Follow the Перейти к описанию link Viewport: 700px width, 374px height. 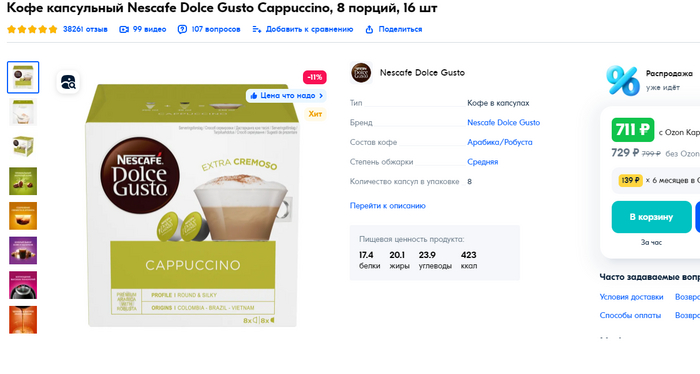(388, 206)
